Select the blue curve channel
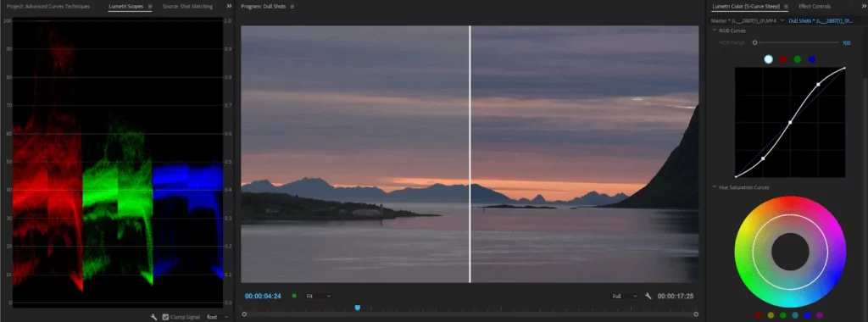This screenshot has width=868, height=322. pos(811,59)
